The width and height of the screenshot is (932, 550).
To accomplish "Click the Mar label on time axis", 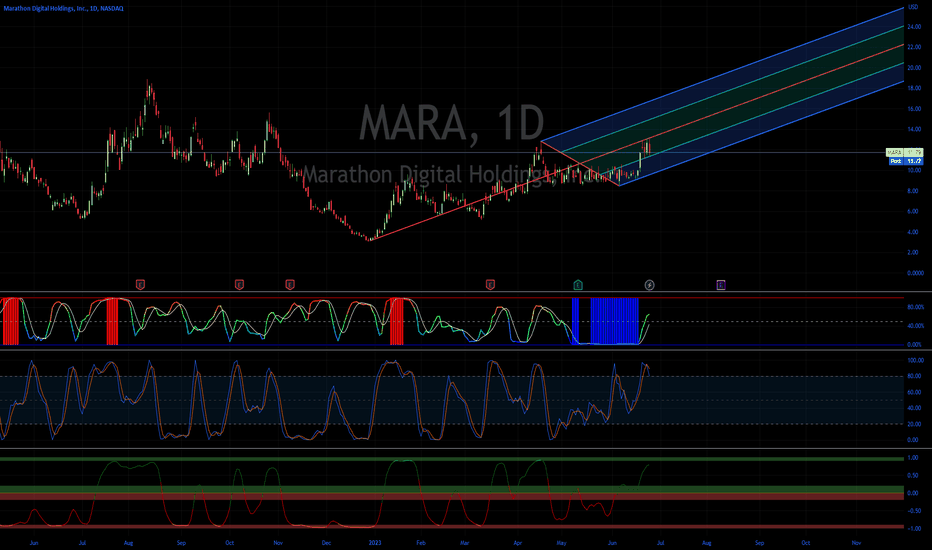I will pos(465,543).
